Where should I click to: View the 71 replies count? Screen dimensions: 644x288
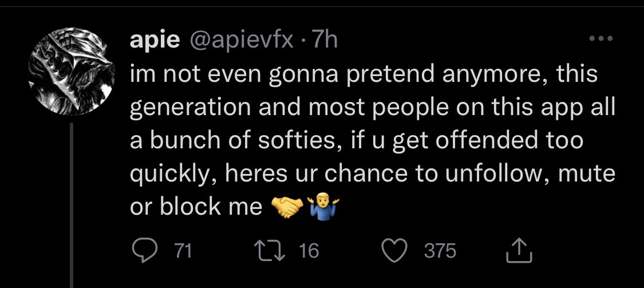click(x=182, y=251)
